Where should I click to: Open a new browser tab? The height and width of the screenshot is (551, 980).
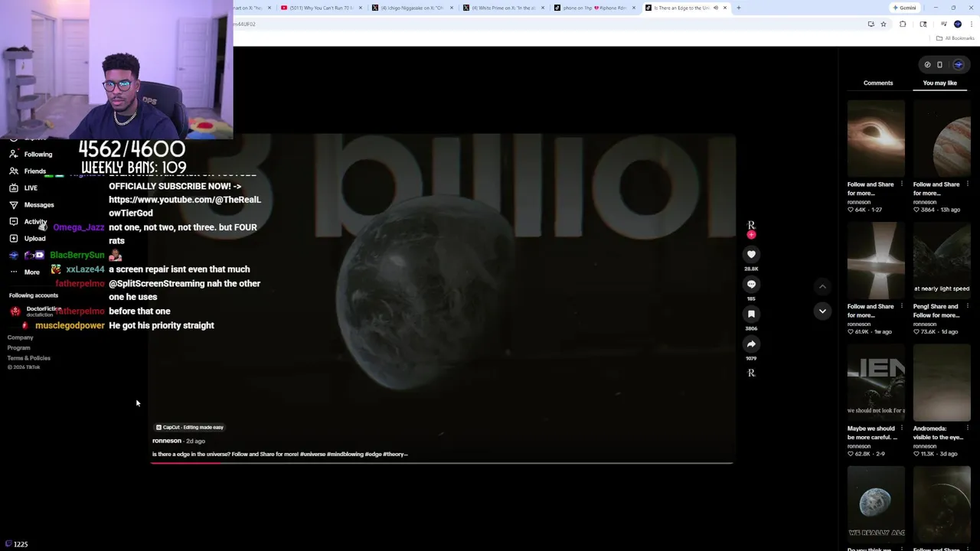click(739, 8)
